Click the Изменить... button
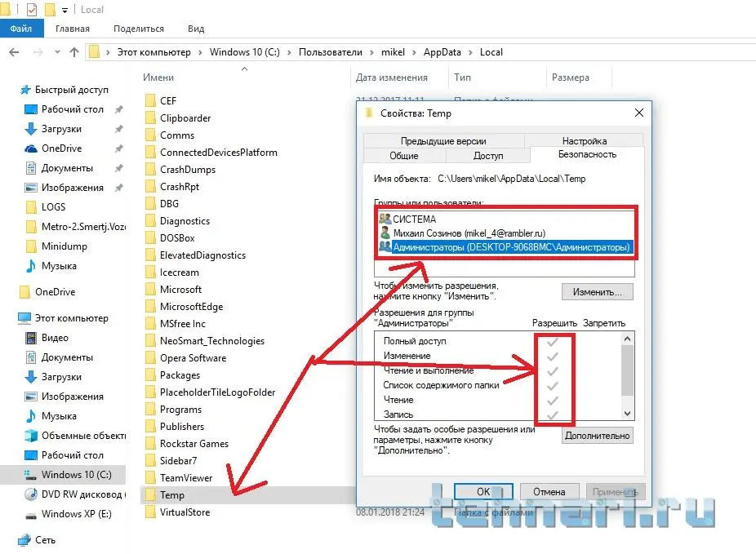 coord(597,292)
